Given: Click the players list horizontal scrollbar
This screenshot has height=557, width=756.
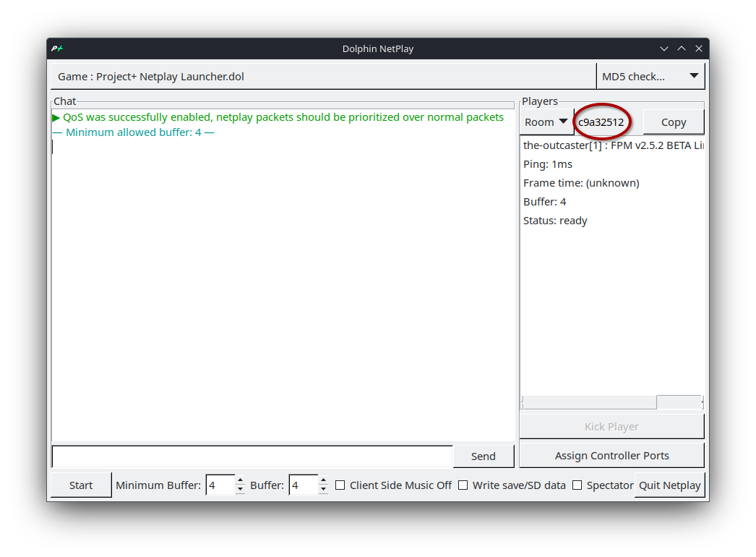Looking at the screenshot, I should [x=612, y=401].
